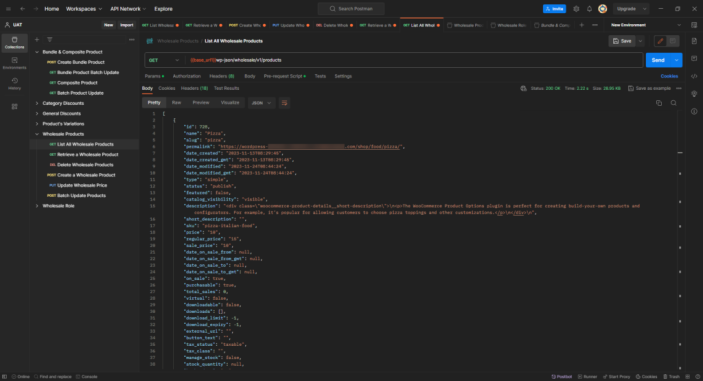This screenshot has height=381, width=703.
Task: Expand the Product's Variations collection
Action: (37, 124)
